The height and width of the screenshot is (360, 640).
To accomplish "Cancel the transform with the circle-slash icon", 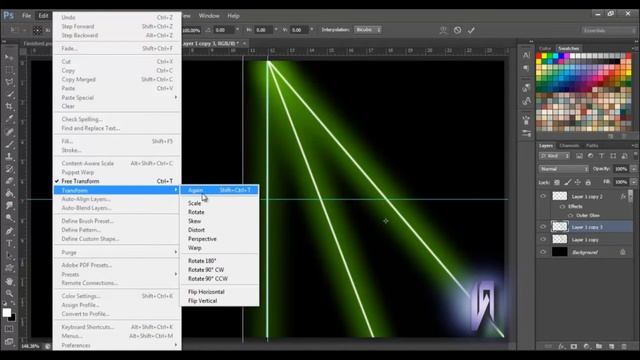I will point(458,30).
